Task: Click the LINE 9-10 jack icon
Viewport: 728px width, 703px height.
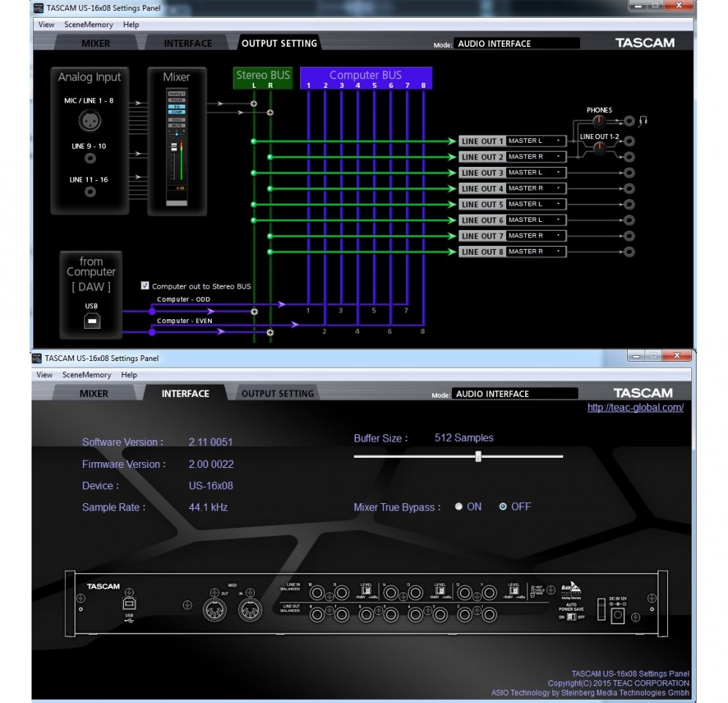Action: [90, 159]
